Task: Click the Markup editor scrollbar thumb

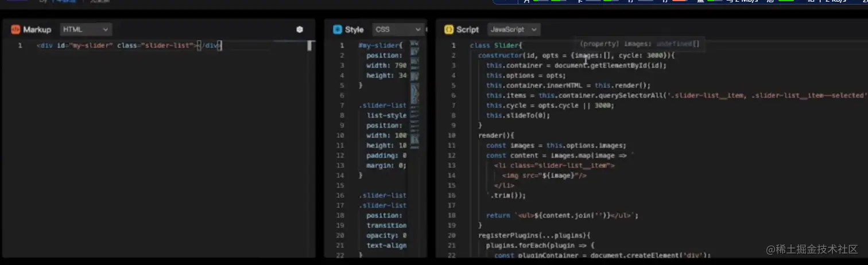Action: pyautogui.click(x=311, y=45)
